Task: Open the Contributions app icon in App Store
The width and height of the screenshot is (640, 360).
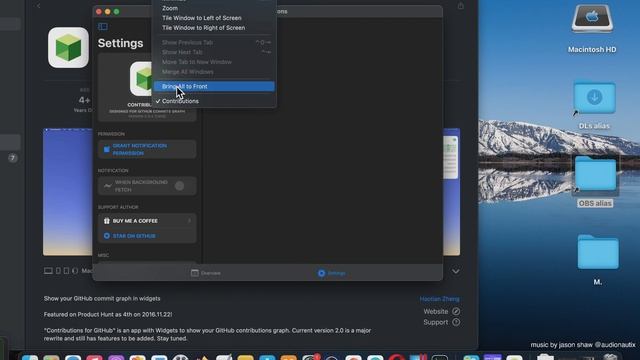Action: click(68, 47)
